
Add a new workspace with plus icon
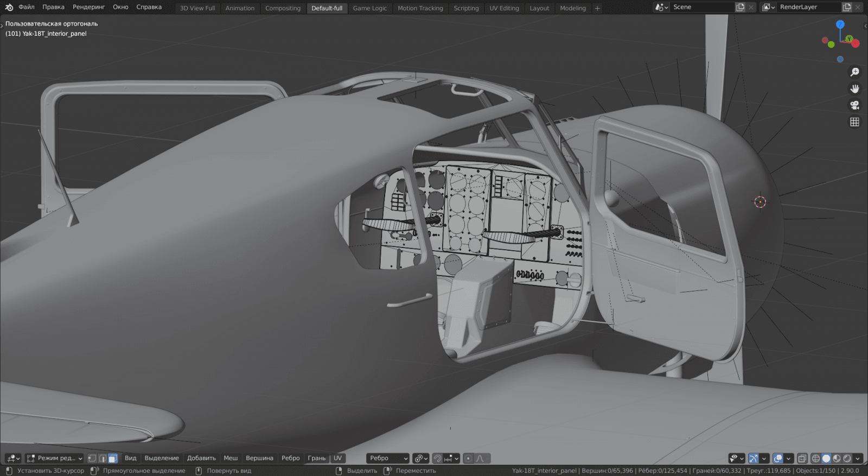tap(597, 8)
